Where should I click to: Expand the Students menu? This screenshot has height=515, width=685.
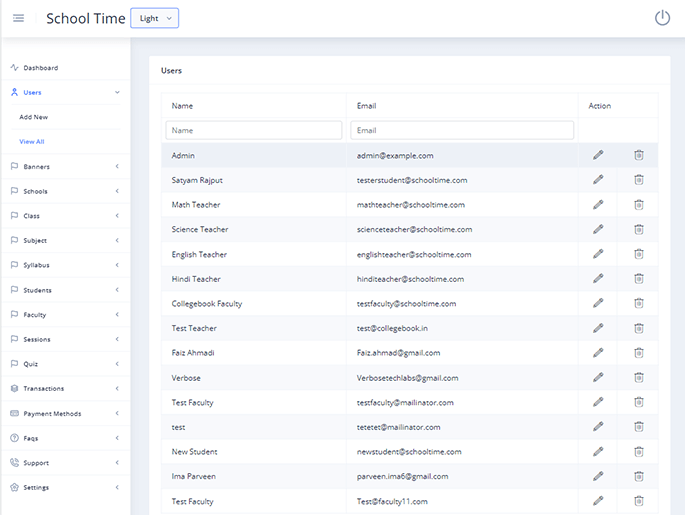tap(66, 290)
